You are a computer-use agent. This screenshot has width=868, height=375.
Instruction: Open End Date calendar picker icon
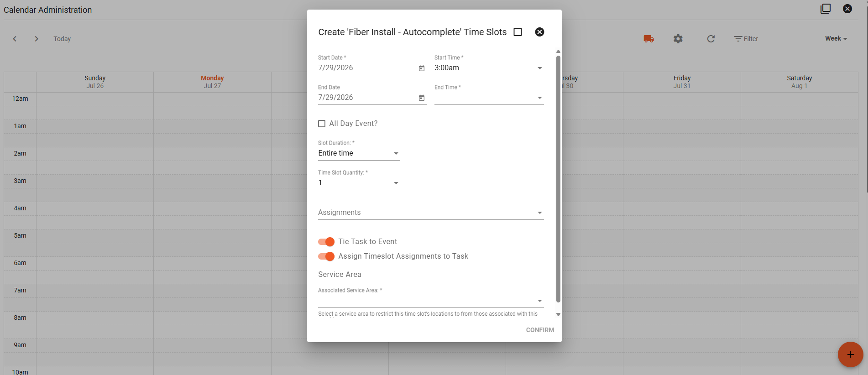[x=422, y=98]
